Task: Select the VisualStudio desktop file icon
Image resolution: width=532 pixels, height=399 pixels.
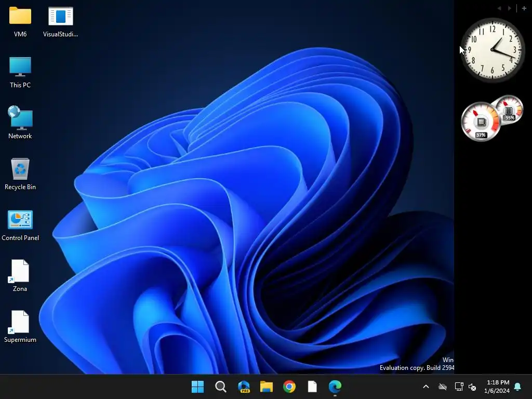Action: click(x=60, y=21)
